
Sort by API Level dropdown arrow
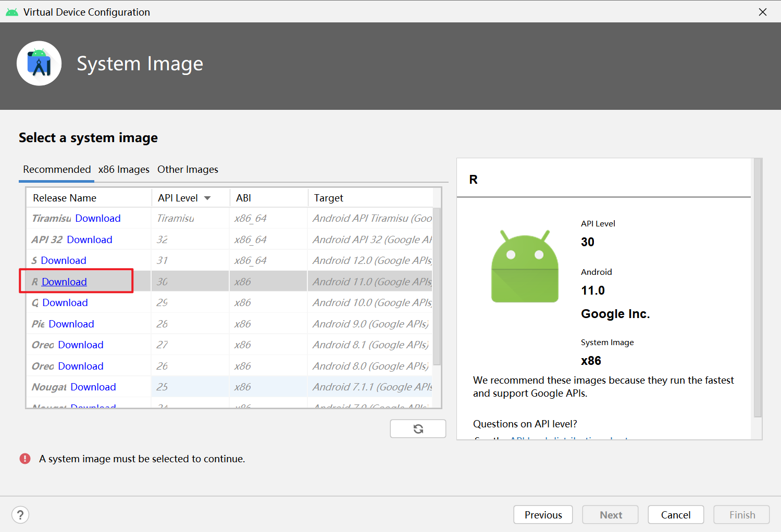coord(207,198)
